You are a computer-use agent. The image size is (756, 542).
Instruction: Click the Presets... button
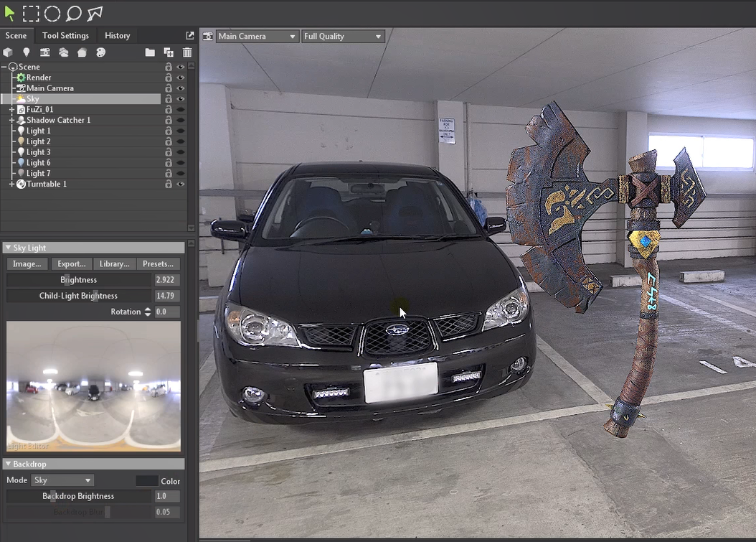158,263
